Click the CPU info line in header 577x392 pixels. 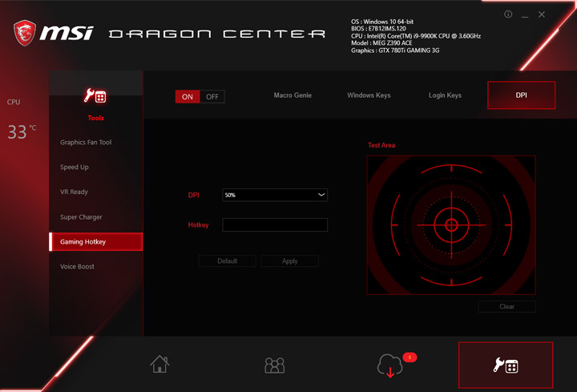click(416, 36)
